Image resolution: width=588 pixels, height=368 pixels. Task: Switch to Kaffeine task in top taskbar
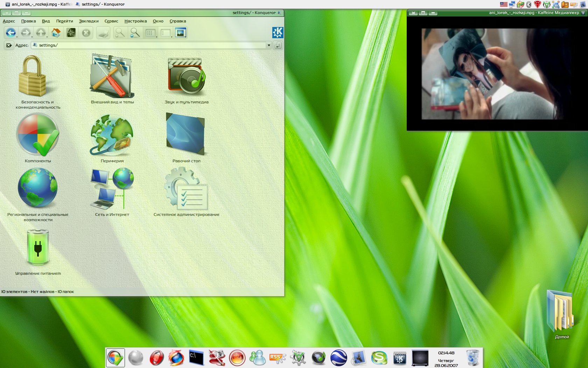click(38, 4)
